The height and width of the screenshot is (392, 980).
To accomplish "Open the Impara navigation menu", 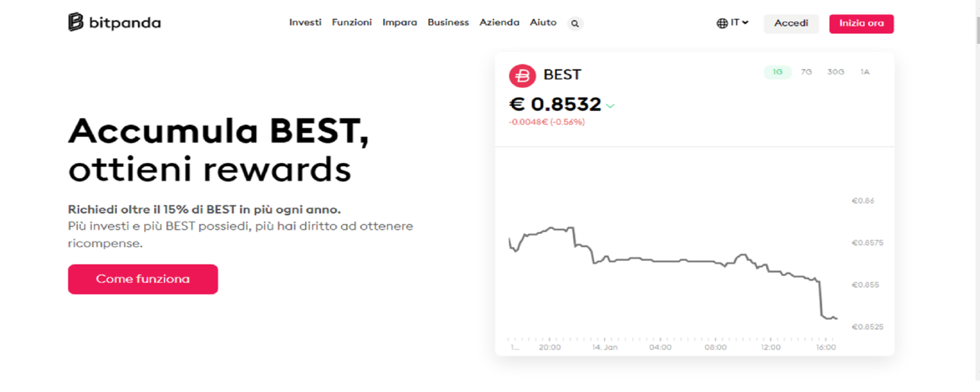I will tap(399, 23).
